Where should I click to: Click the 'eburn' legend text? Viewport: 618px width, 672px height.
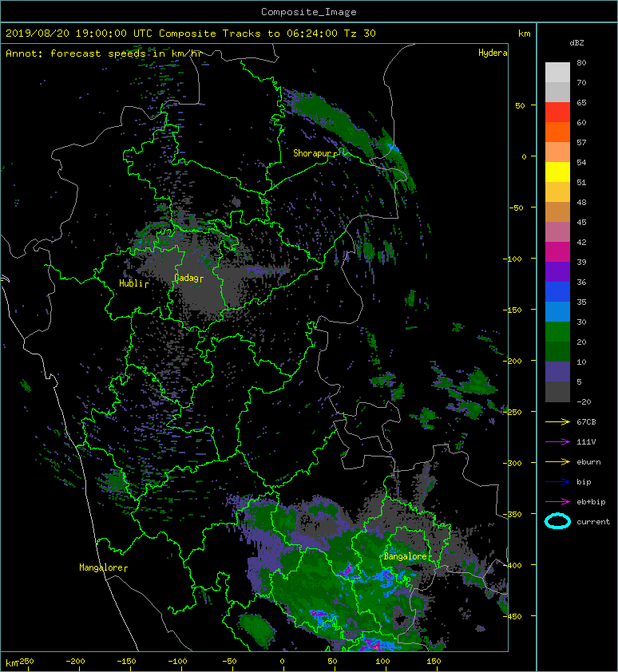(588, 462)
